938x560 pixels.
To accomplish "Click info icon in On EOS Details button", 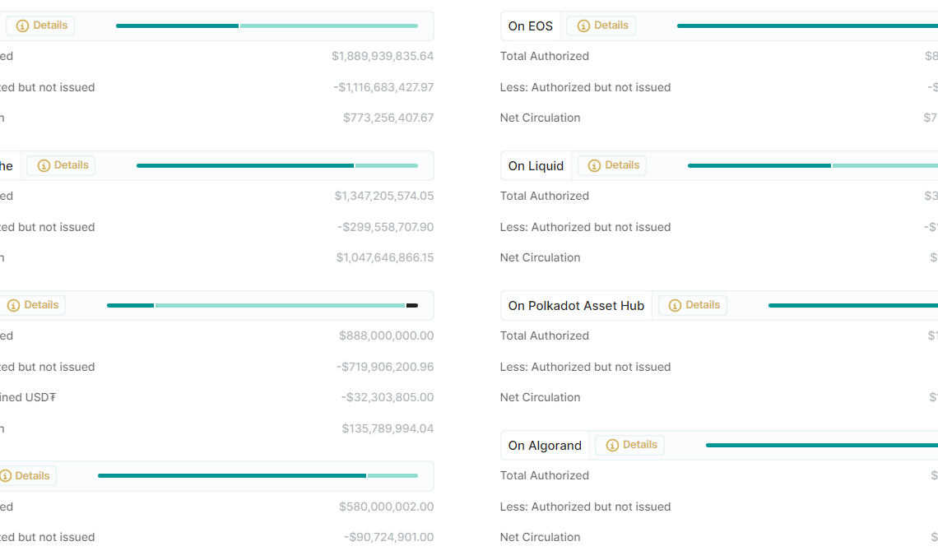I will [x=582, y=25].
